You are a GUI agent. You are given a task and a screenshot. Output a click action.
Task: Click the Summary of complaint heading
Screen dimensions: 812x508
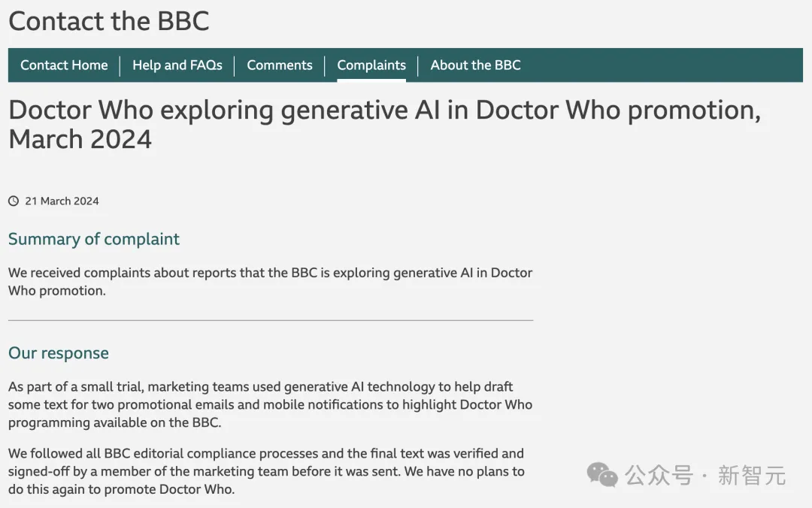tap(94, 239)
